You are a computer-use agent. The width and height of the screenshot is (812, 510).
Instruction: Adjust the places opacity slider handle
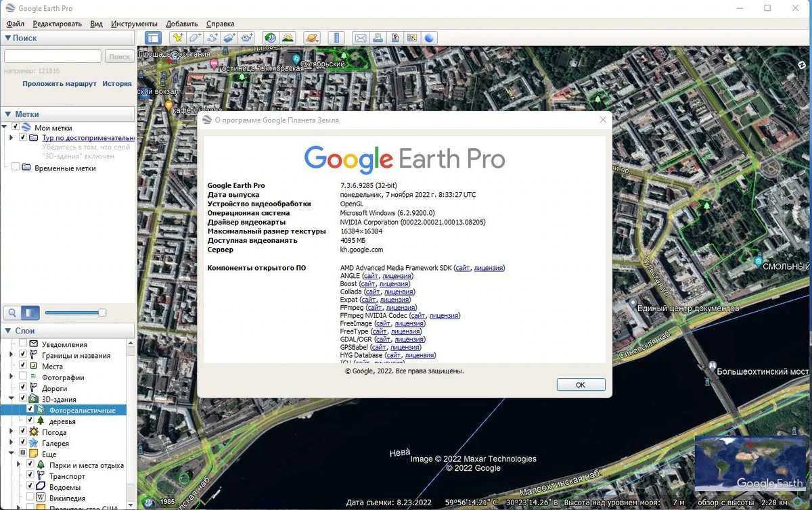(x=102, y=312)
